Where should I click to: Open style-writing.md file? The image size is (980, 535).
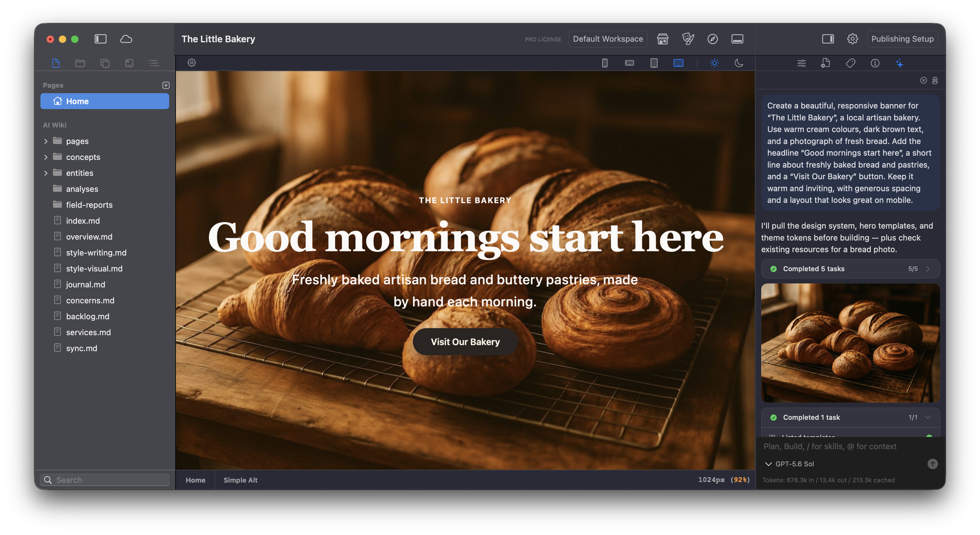click(x=96, y=253)
